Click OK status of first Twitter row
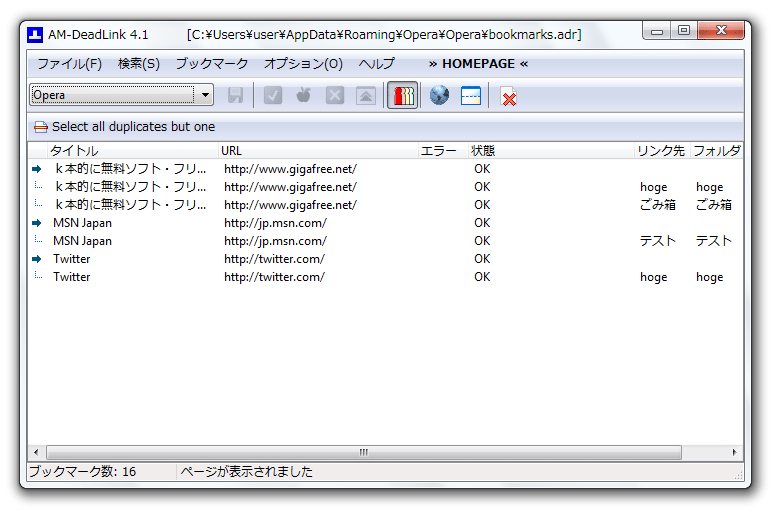The width and height of the screenshot is (774, 510). 482,259
